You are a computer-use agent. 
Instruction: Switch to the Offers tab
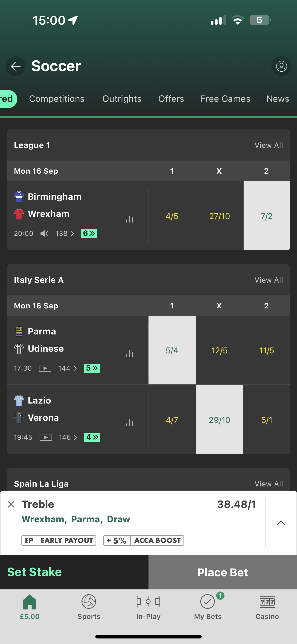coord(171,99)
